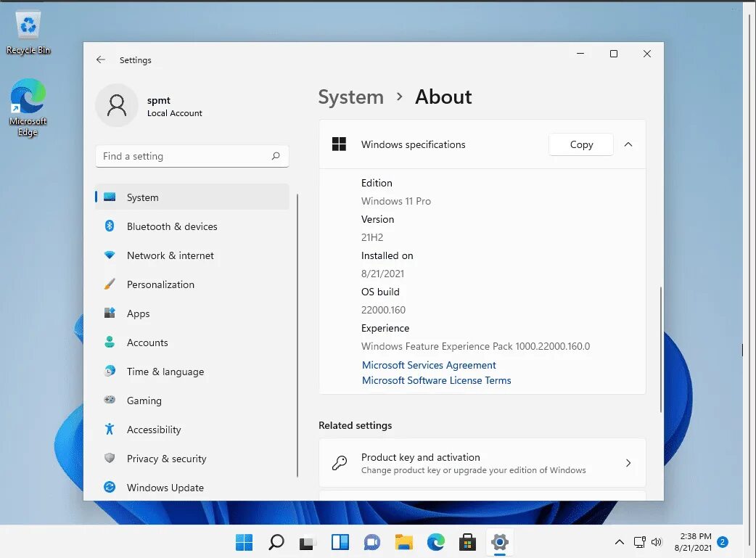Click the back arrow in Settings
Viewport: 756px width, 558px height.
(101, 60)
